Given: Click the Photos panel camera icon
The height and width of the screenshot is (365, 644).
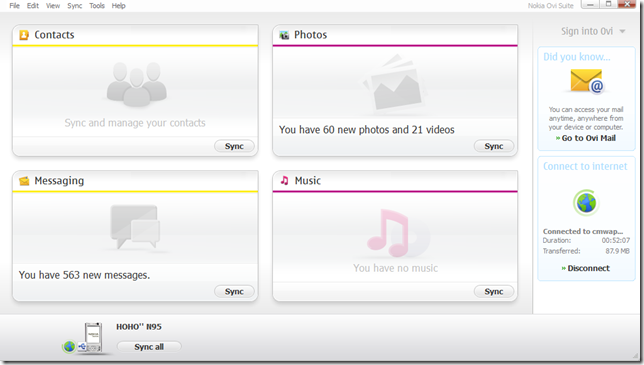Looking at the screenshot, I should 284,35.
